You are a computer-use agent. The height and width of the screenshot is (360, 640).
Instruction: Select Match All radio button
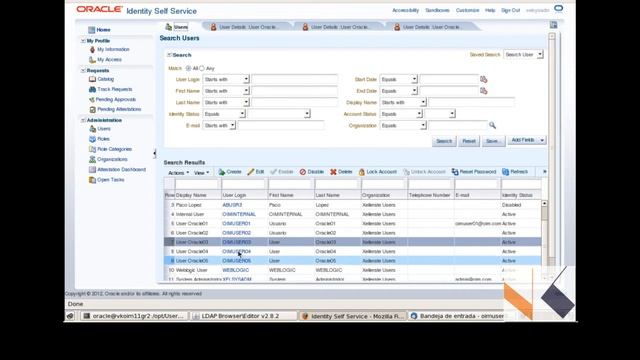tap(188, 68)
